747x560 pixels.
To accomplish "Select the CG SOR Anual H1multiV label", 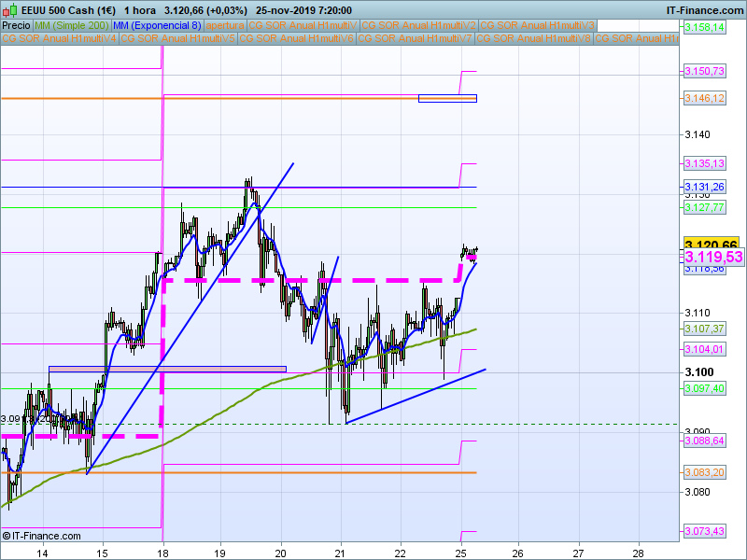I will pos(303,26).
